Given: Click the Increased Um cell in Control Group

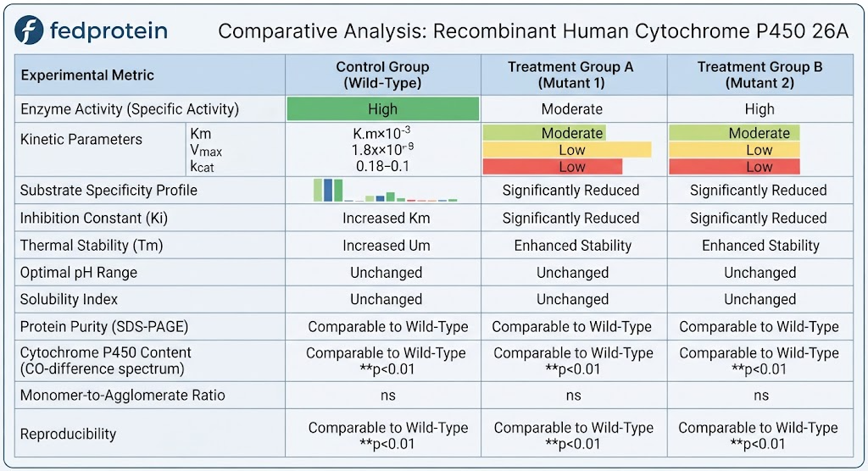Looking at the screenshot, I should pos(386,245).
